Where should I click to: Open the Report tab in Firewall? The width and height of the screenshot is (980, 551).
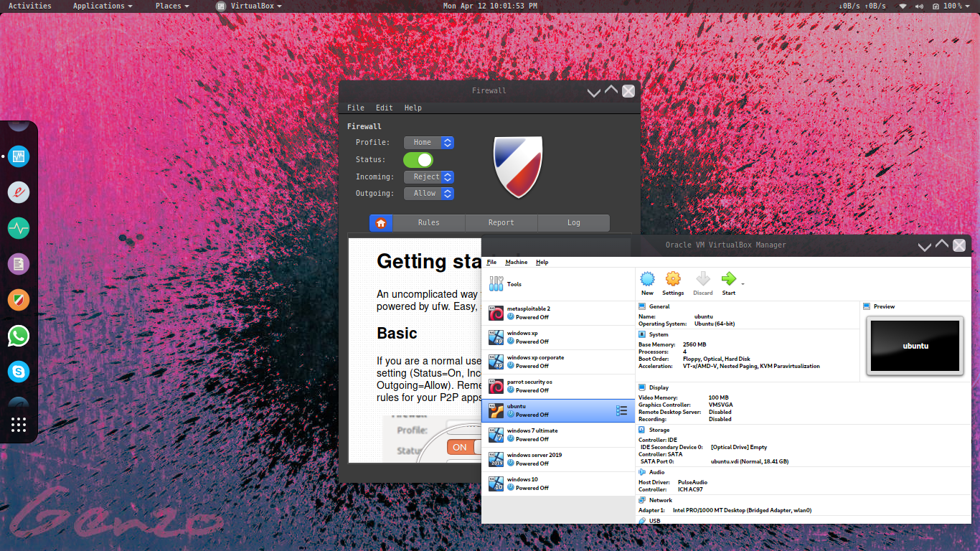(x=501, y=223)
